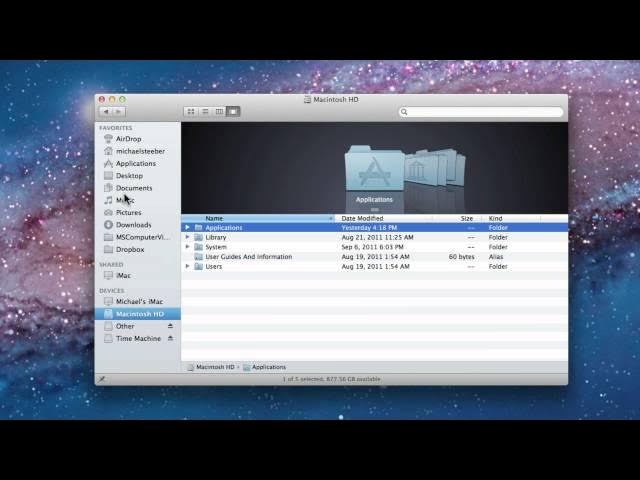Expand the System folder disclosure triangle
Image resolution: width=640 pixels, height=480 pixels.
coord(187,247)
